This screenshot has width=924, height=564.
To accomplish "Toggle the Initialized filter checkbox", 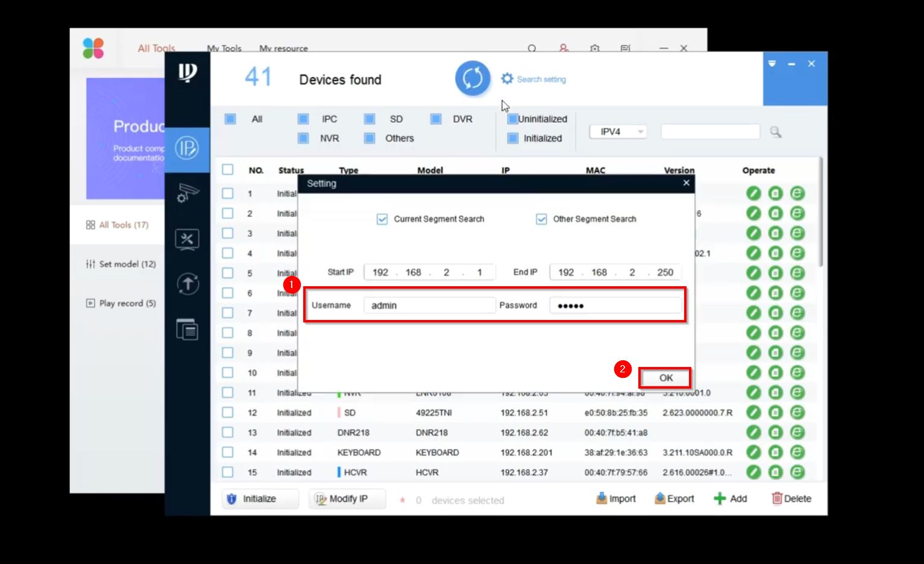I will tap(513, 138).
